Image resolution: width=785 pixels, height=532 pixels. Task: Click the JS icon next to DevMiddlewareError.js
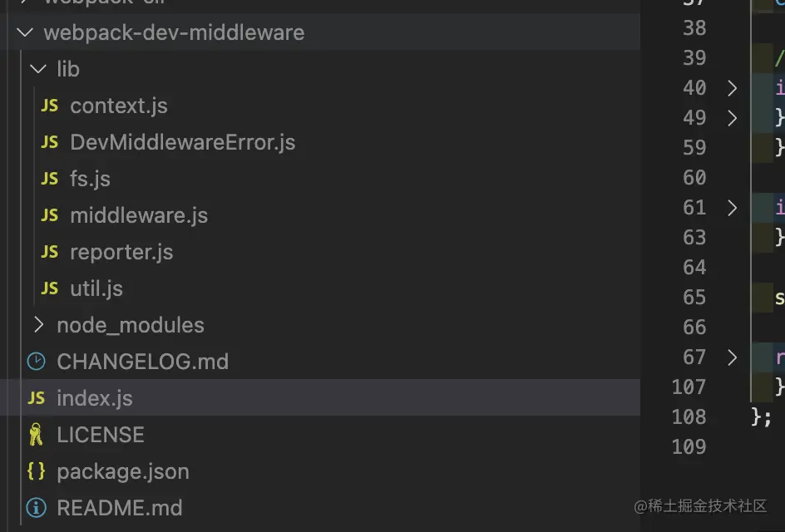point(50,142)
